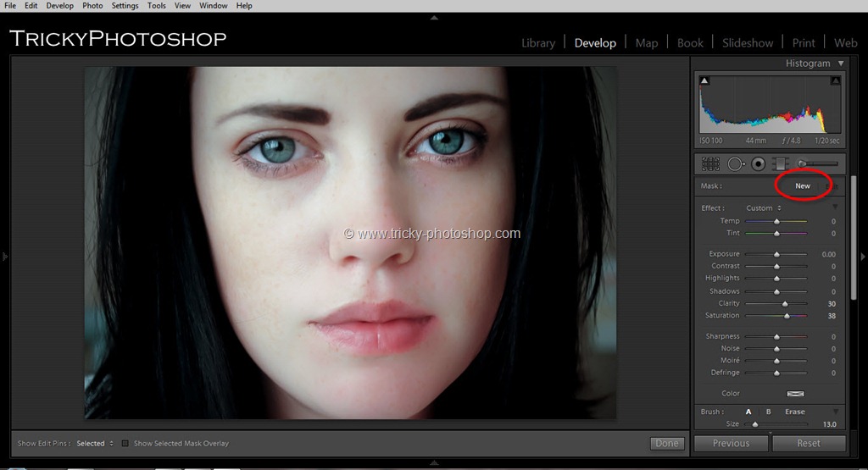This screenshot has height=470, width=868.
Task: Toggle histogram shadow clipping indicator
Action: tap(704, 81)
